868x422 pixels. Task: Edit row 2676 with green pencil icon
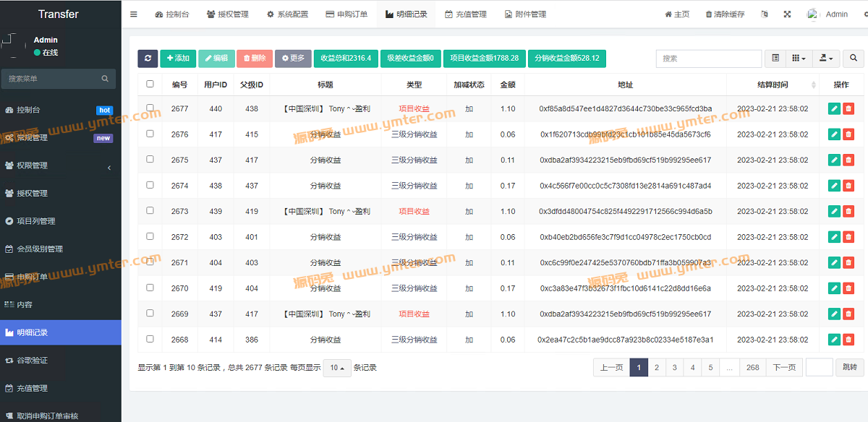coord(834,134)
